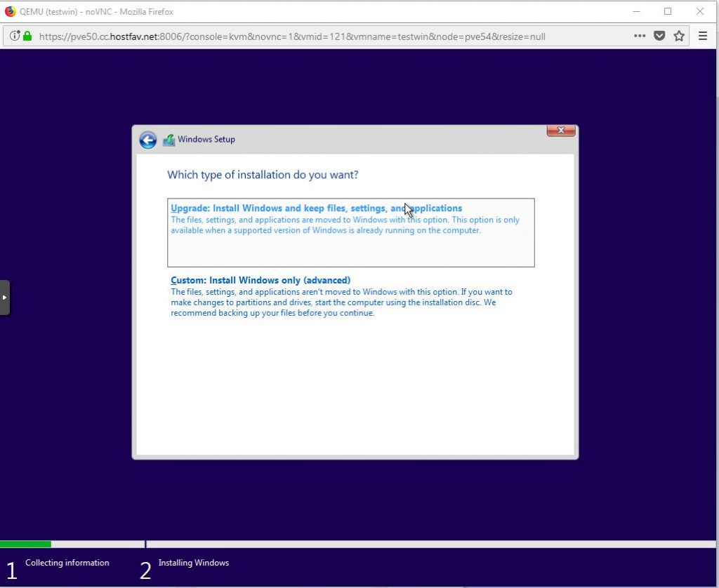
Task: Click the 'Installing Windows' step label
Action: pyautogui.click(x=194, y=563)
